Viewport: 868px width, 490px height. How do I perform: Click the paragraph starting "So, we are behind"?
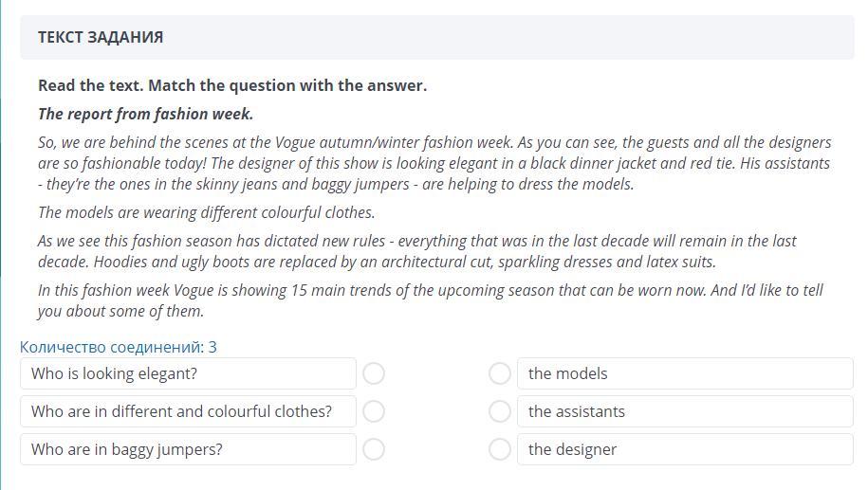pos(434,163)
